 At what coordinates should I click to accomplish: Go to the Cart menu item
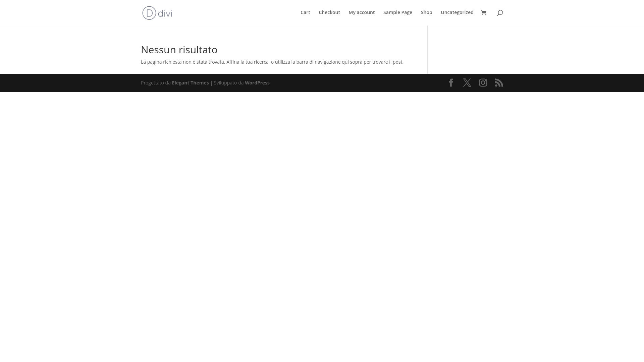305,12
